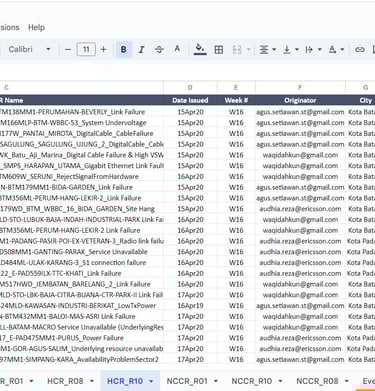
Task: Click the Date Issued header cell
Action: click(x=190, y=100)
